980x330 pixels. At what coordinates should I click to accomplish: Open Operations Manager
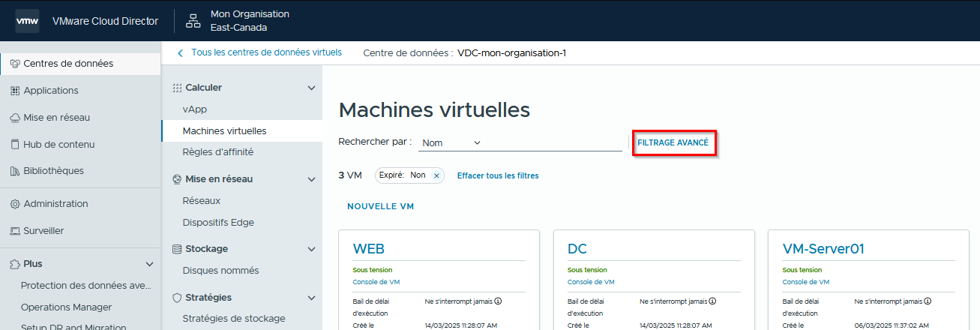(66, 307)
